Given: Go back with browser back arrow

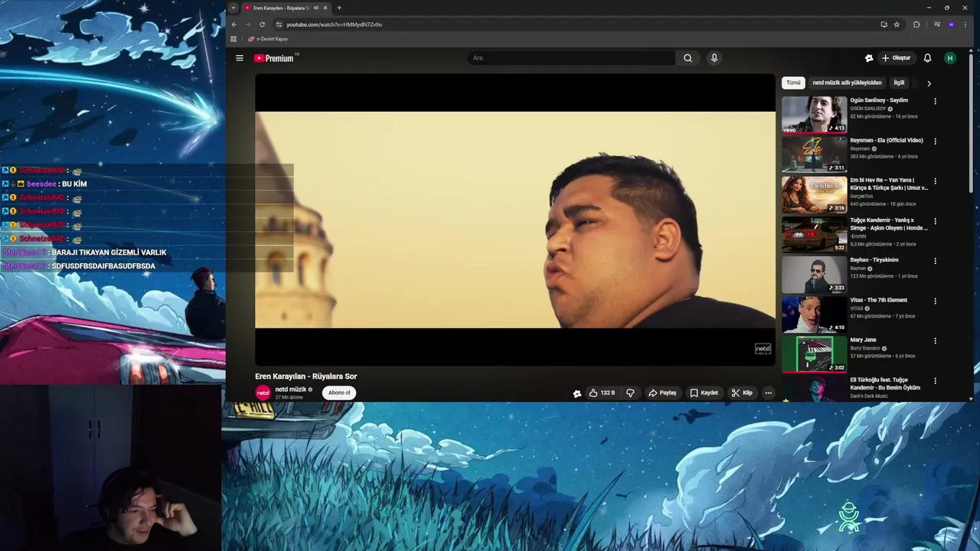Looking at the screenshot, I should click(234, 24).
